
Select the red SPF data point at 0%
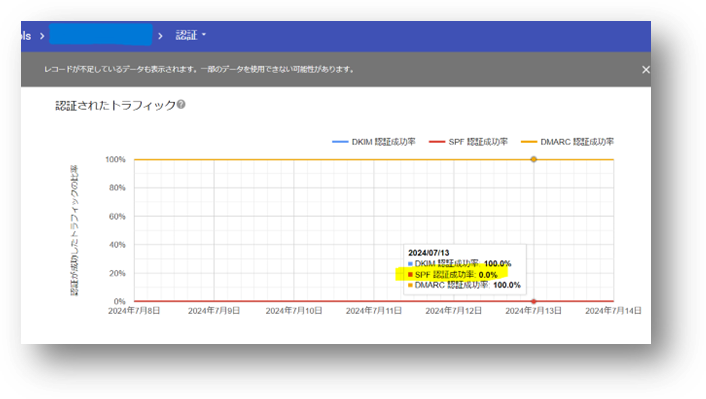[534, 301]
